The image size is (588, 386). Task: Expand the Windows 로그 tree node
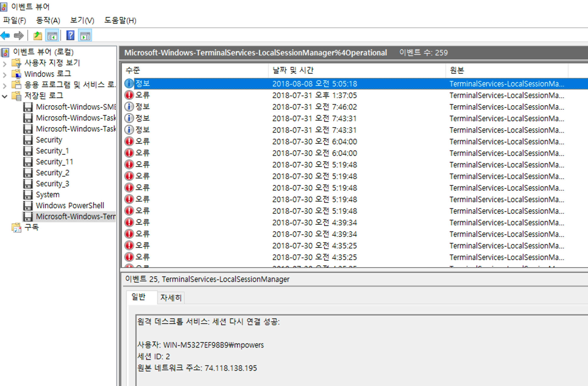click(5, 75)
